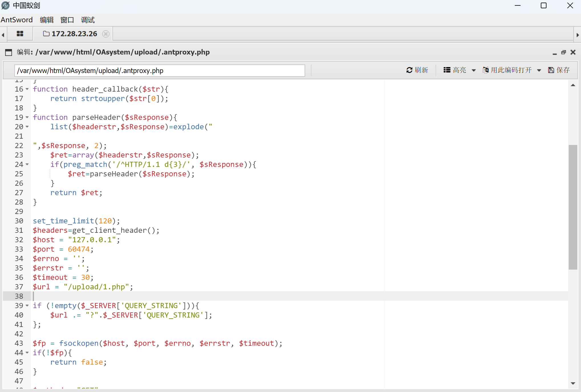Click the highlight list icon

pyautogui.click(x=447, y=70)
